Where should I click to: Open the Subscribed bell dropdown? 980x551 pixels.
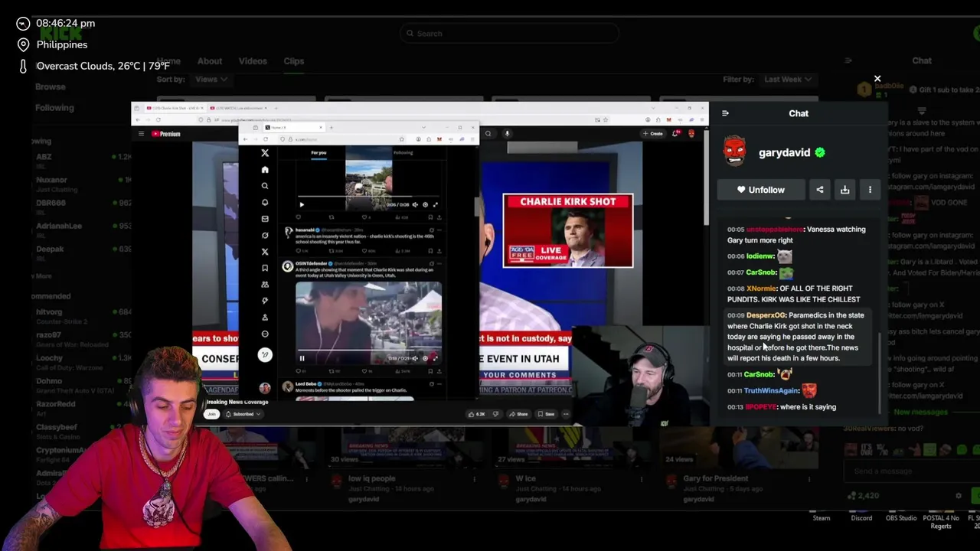[243, 414]
